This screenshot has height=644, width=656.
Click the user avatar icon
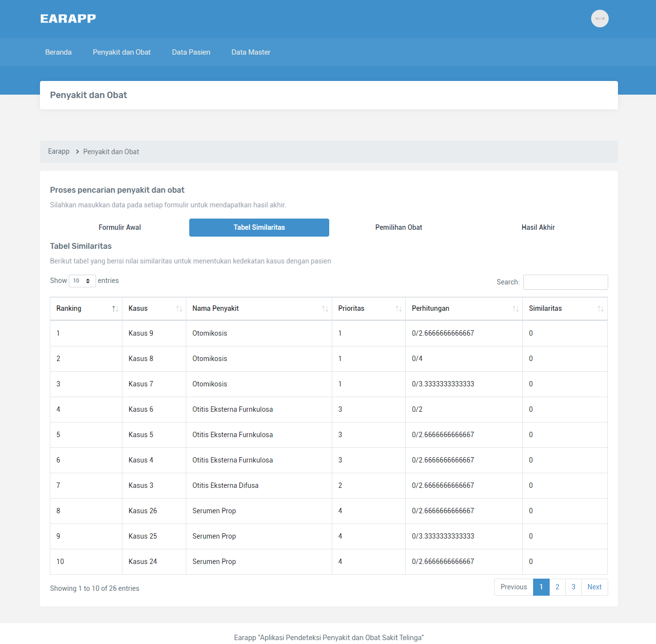tap(599, 19)
